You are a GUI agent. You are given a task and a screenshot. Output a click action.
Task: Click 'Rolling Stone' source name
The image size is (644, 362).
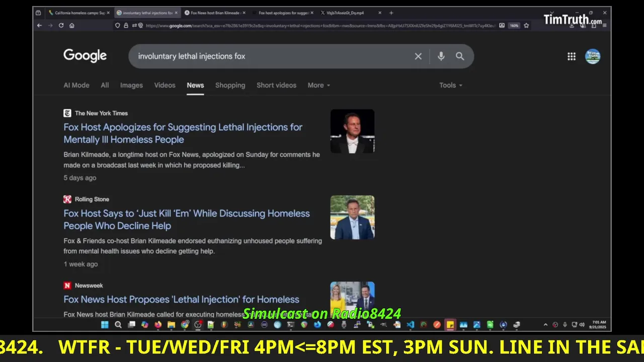pos(92,199)
